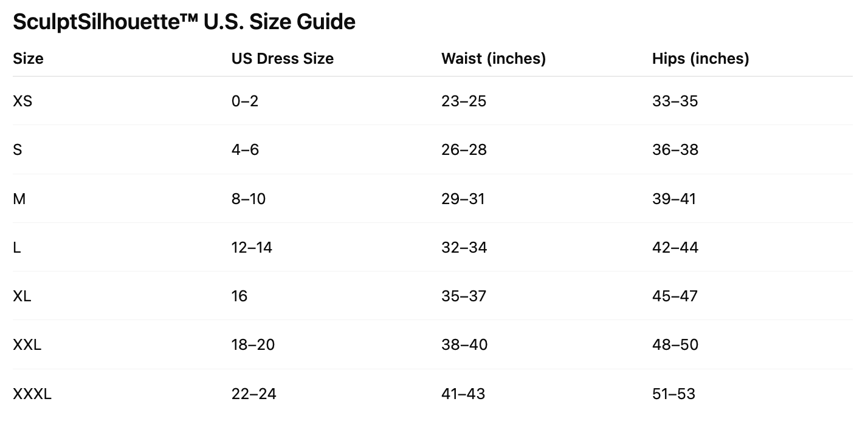Select the 38–40 waist measurement cell
Image resolution: width=868 pixels, height=424 pixels.
click(464, 345)
